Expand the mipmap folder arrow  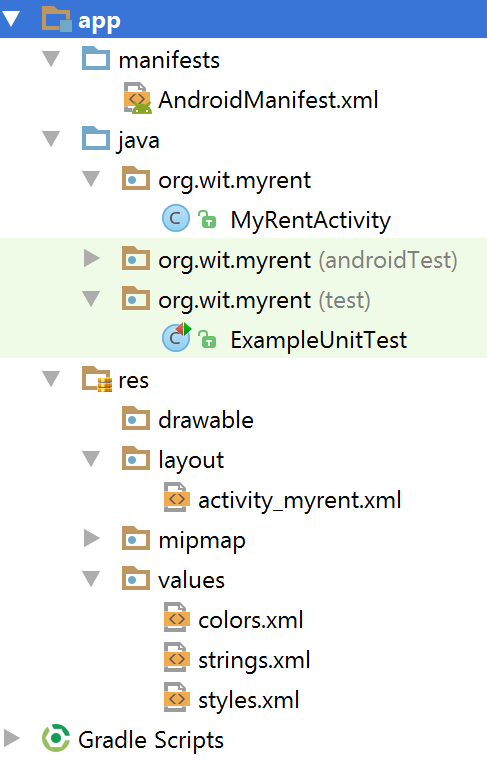(91, 539)
